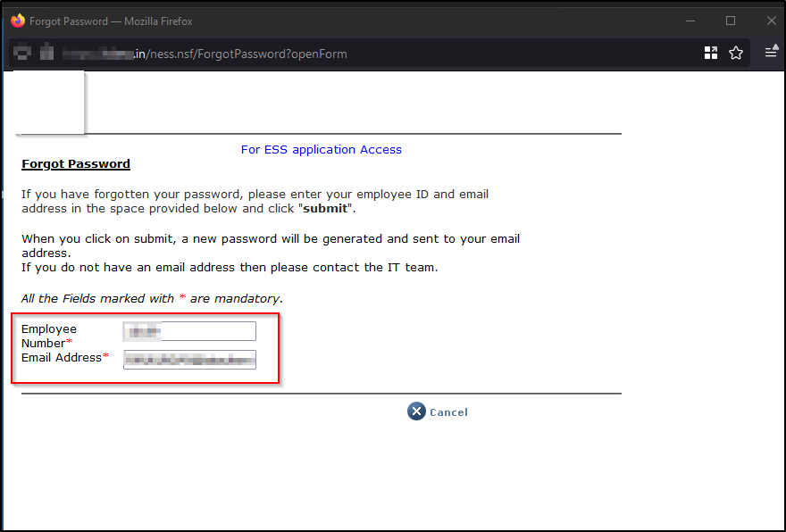Click the underlined Forgot Password heading
Screen dimensions: 786x532
76,164
